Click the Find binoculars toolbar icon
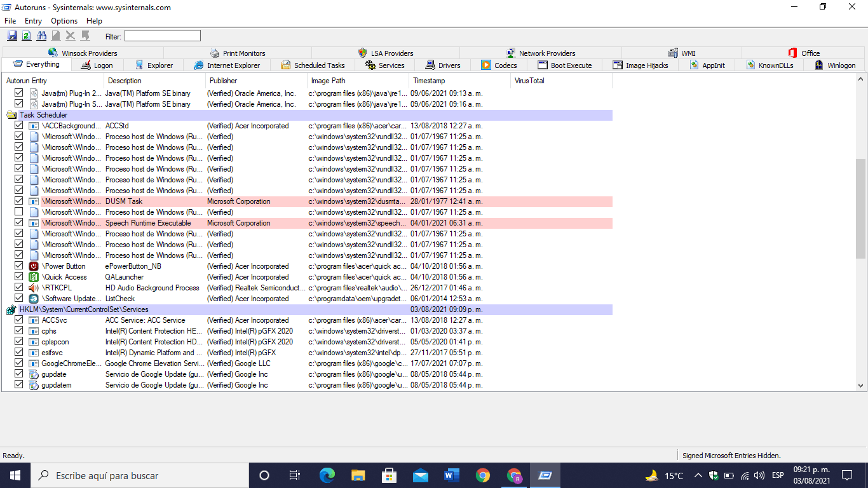 [x=41, y=36]
